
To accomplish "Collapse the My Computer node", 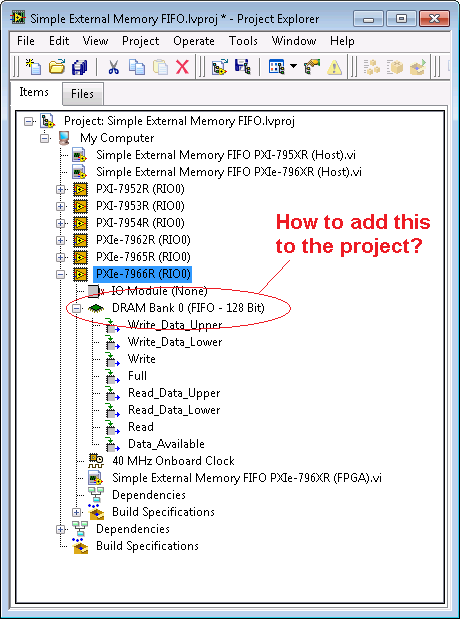I will click(45, 138).
